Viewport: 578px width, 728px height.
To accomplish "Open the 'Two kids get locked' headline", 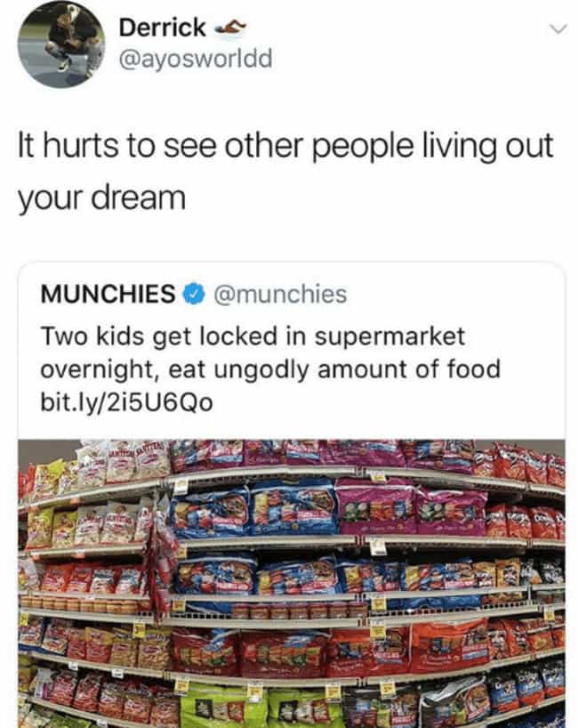I will point(253,336).
